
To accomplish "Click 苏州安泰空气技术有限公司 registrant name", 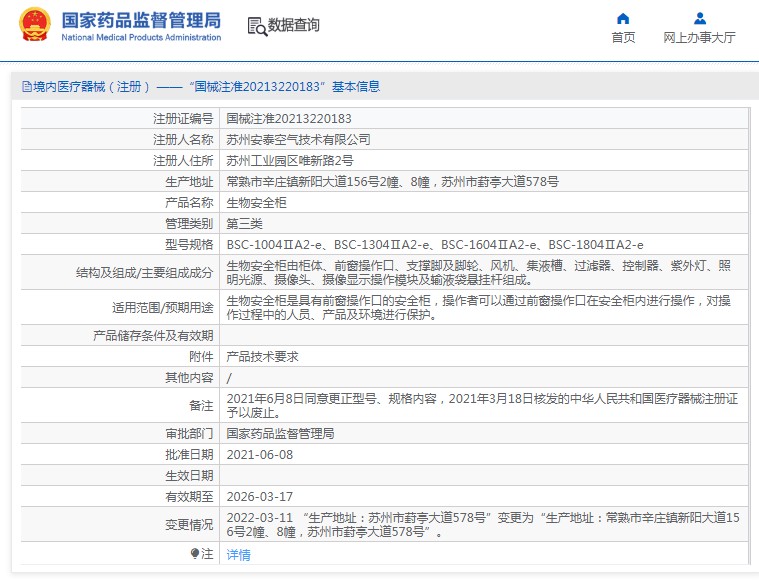I will [298, 139].
